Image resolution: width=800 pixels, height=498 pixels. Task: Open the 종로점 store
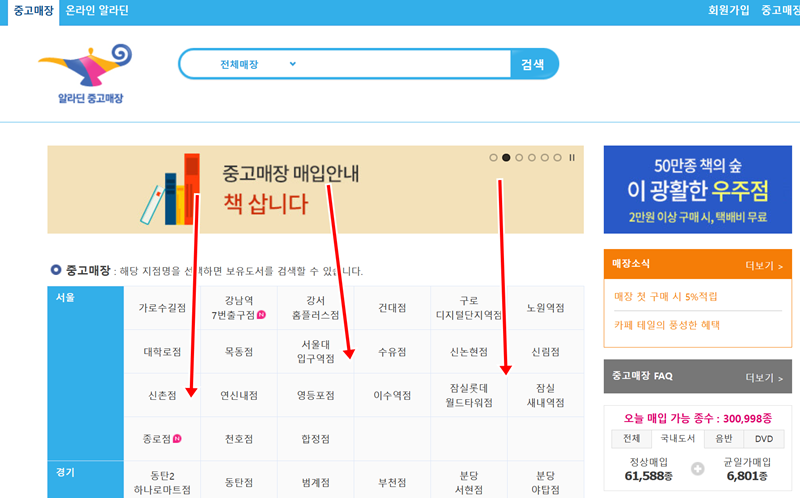[x=162, y=439]
